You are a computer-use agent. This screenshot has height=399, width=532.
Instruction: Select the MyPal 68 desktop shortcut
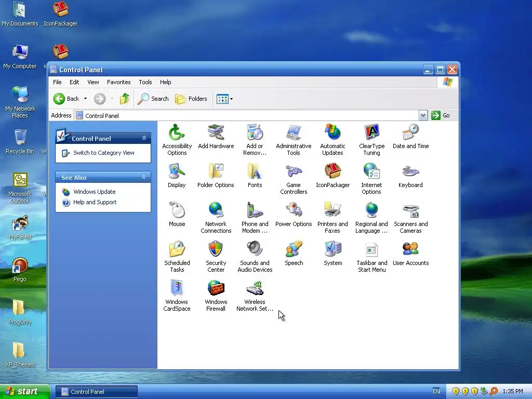tap(20, 228)
